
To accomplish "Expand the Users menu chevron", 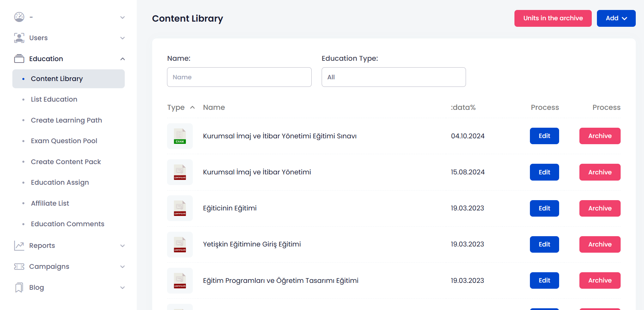I will click(122, 38).
